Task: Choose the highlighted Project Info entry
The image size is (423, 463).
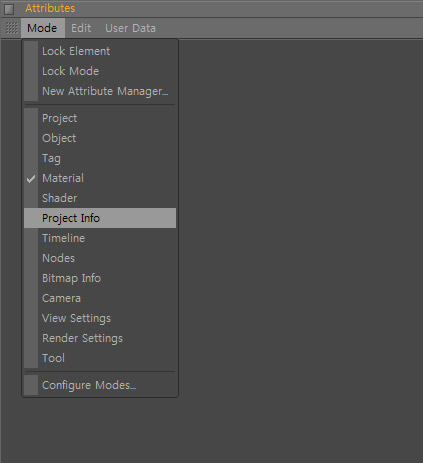Action: 100,218
